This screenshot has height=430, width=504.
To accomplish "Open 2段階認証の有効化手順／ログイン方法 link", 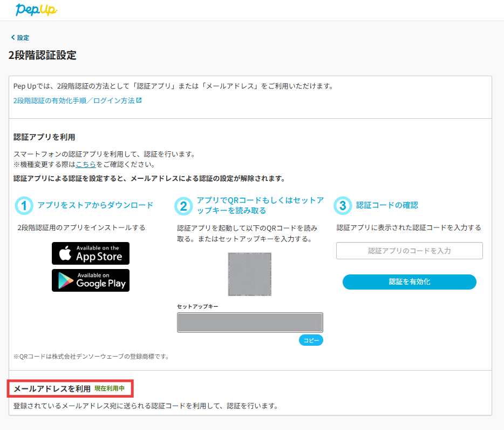I will (x=77, y=100).
